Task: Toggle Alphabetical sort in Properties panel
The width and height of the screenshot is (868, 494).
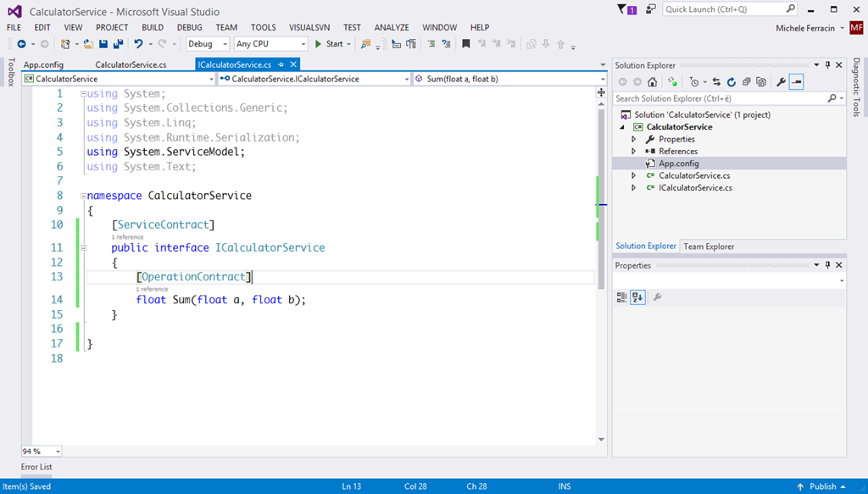Action: (x=637, y=297)
